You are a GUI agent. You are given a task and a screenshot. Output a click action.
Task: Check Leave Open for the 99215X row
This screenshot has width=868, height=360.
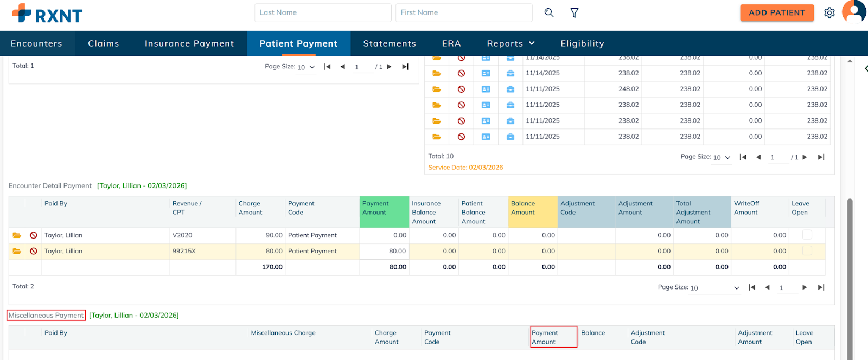coord(807,250)
